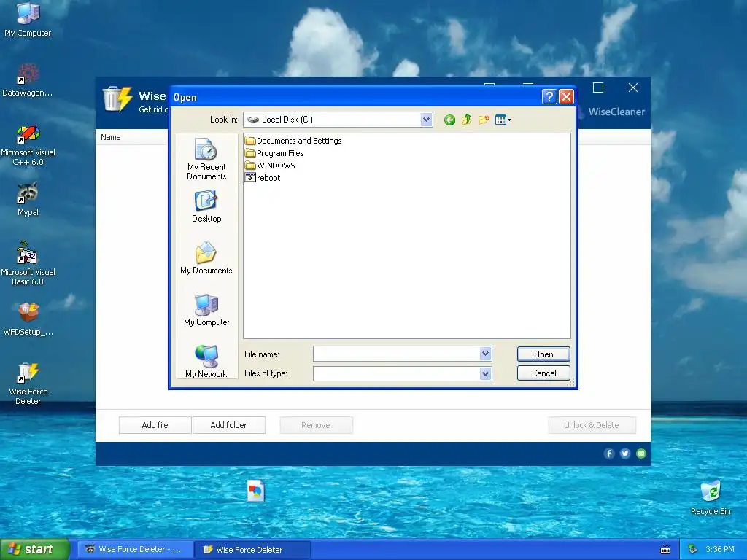This screenshot has width=747, height=560.
Task: Click the Open button in dialog
Action: click(543, 354)
